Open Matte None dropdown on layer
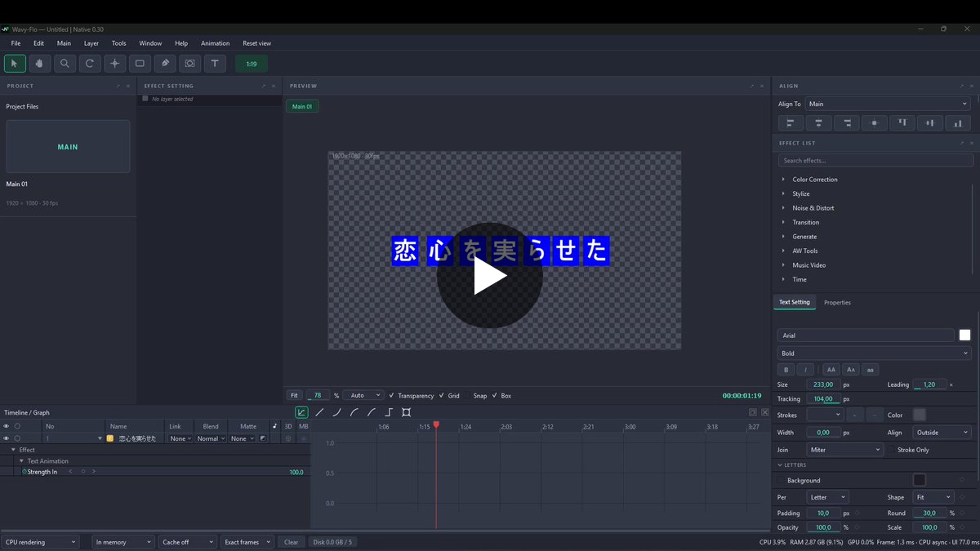Image resolution: width=980 pixels, height=551 pixels. [243, 438]
